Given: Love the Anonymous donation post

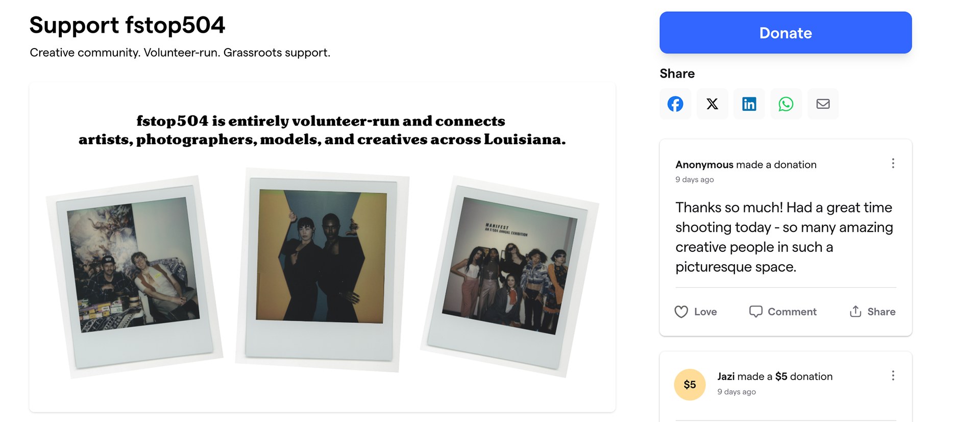Looking at the screenshot, I should point(696,312).
